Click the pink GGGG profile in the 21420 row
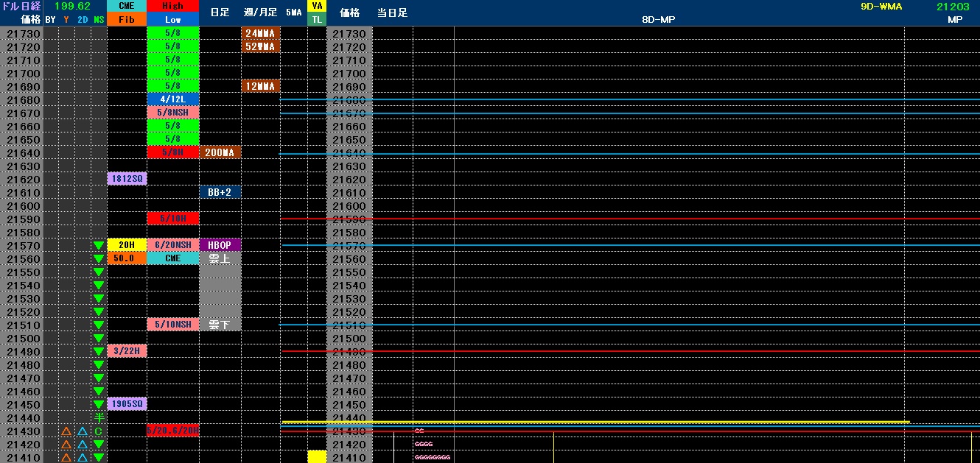The height and width of the screenshot is (463, 980). (424, 444)
